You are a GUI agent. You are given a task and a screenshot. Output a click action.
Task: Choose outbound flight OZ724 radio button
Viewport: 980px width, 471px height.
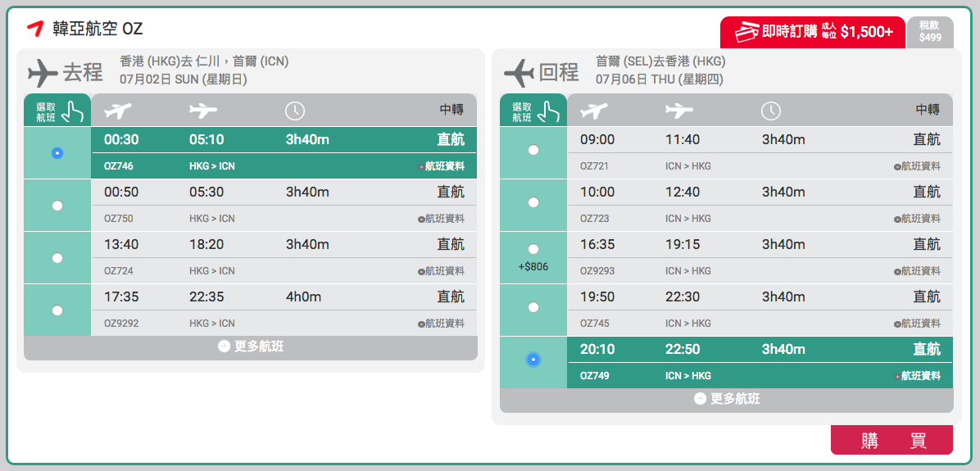[57, 257]
